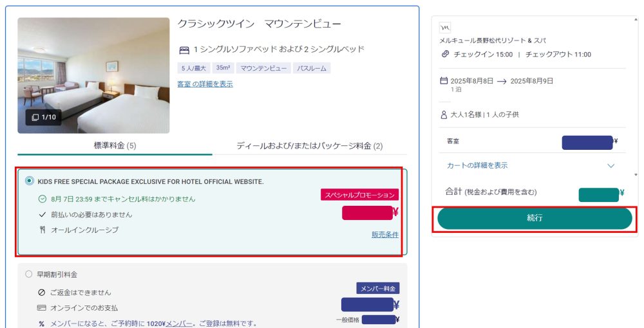Click the スペシャルプロモーション badge
644x328 pixels.
click(x=360, y=195)
